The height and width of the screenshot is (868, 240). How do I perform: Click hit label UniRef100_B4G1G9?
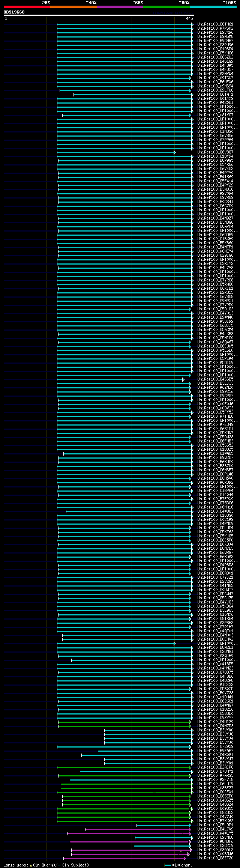point(215,62)
